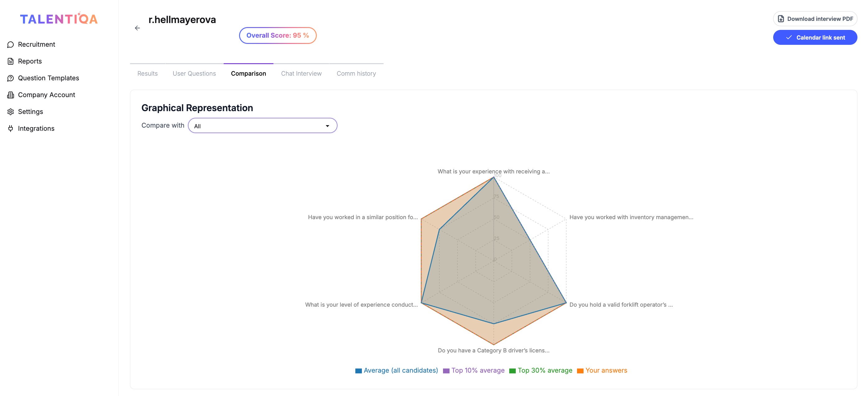The image size is (868, 396).
Task: Click the orange Your answers swatch
Action: (x=580, y=371)
